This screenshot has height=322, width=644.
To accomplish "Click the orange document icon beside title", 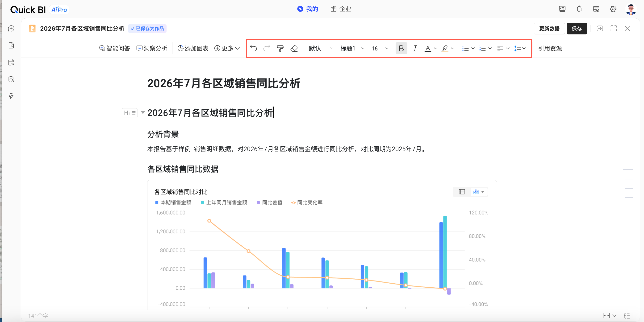I will coord(32,29).
